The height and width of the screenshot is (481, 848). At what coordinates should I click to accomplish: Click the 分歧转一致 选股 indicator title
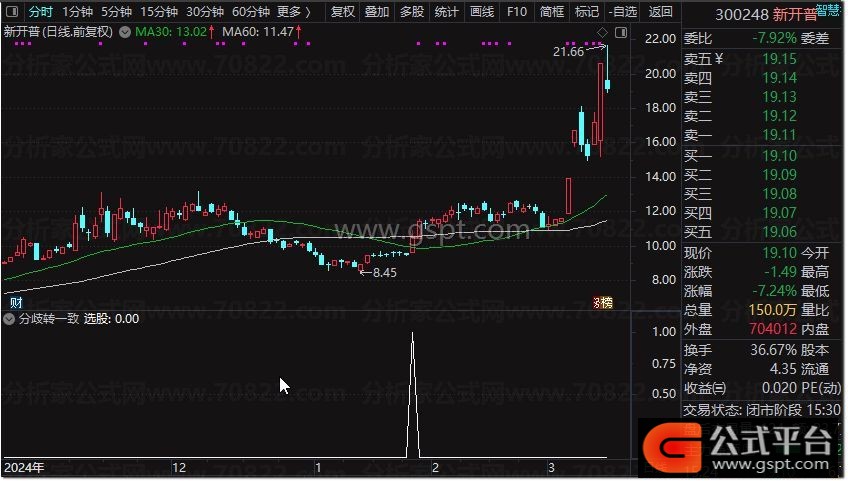79,319
